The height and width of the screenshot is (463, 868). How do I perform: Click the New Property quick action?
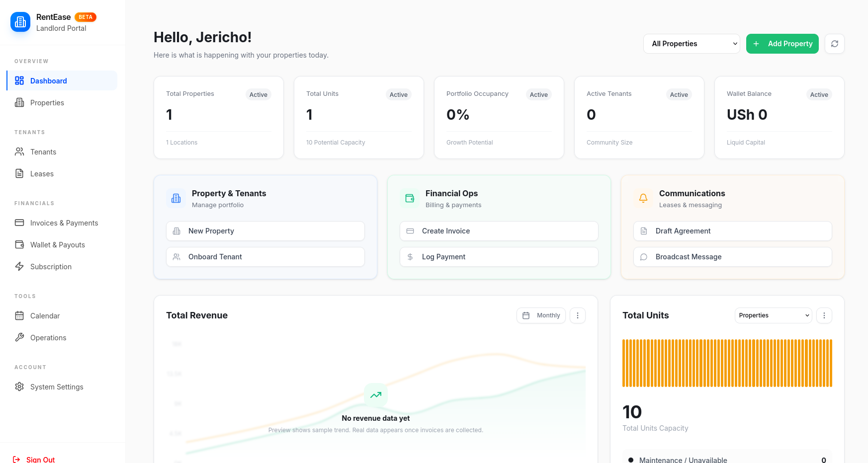tap(265, 231)
